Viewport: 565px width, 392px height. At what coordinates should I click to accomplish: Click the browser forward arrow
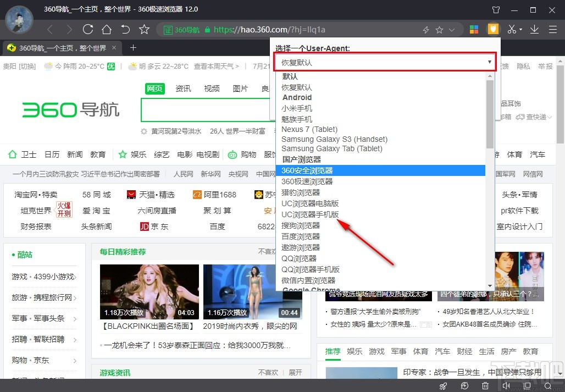point(69,30)
